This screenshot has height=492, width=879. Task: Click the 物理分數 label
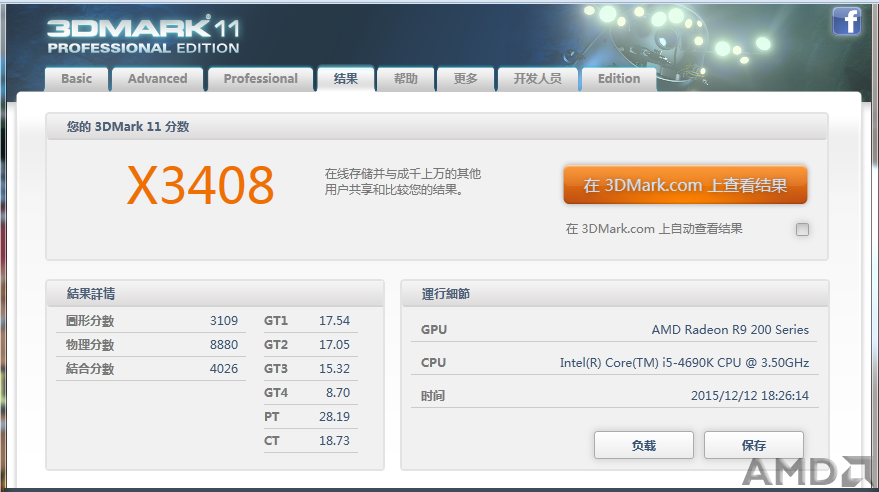point(90,345)
